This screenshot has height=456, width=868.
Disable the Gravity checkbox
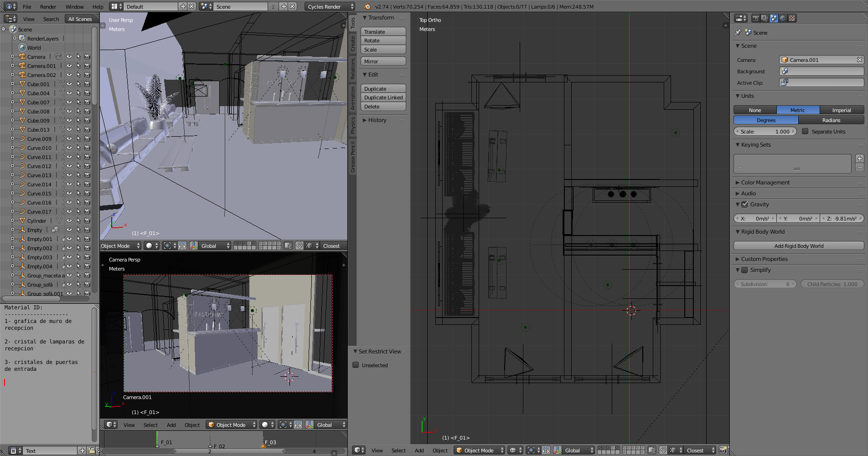click(x=744, y=205)
